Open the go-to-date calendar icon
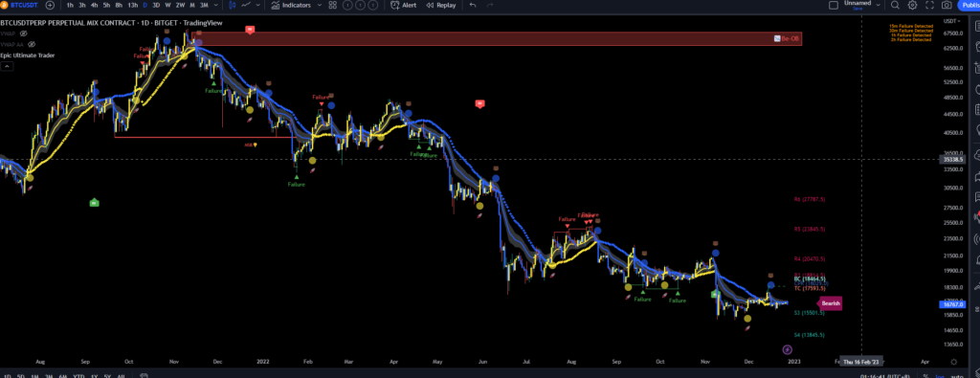Viewport: 980px width, 378px height. pos(144,376)
